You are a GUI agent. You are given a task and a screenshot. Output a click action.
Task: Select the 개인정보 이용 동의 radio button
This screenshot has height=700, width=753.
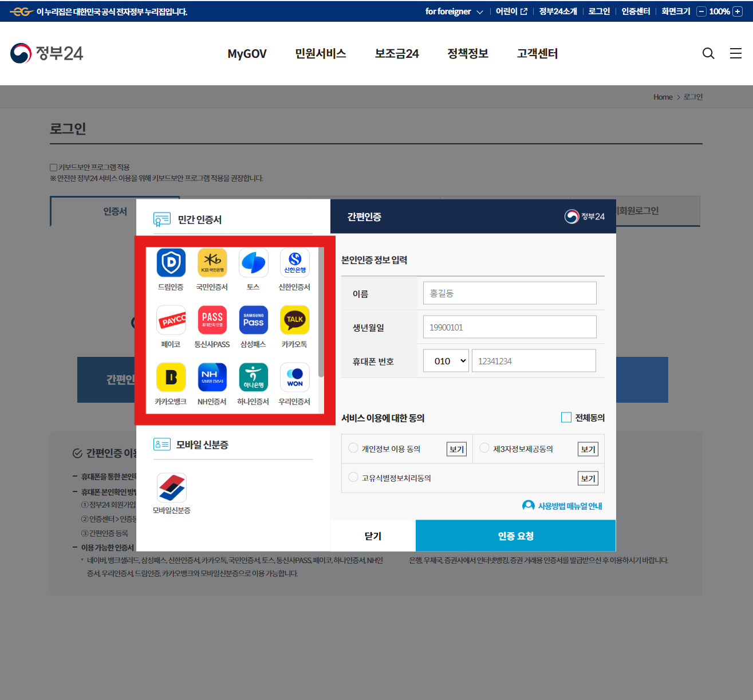[x=353, y=449]
